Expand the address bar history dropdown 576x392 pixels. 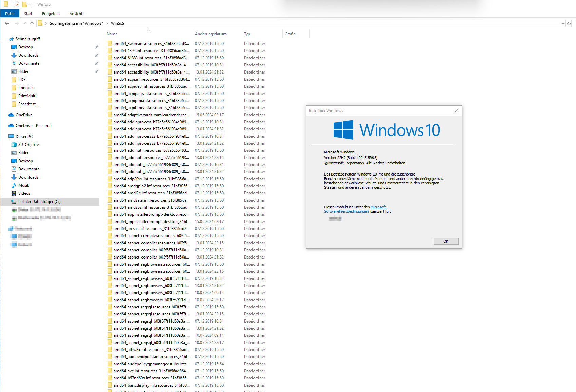click(x=563, y=23)
